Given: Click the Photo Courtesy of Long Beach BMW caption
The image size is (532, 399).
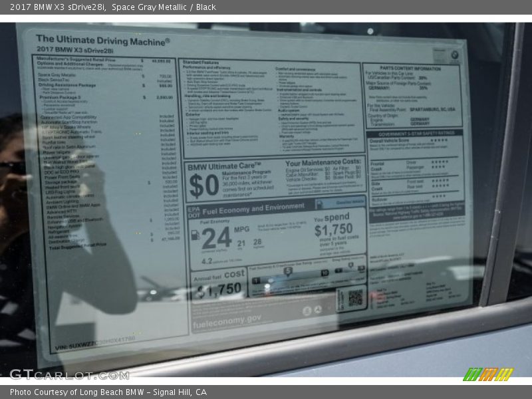Looking at the screenshot, I should tap(108, 392).
